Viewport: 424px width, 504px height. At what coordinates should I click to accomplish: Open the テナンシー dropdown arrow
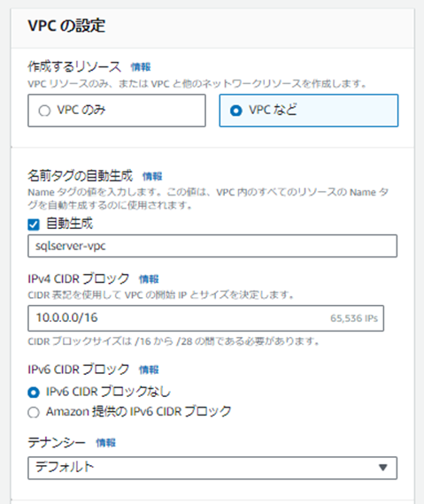pos(382,468)
